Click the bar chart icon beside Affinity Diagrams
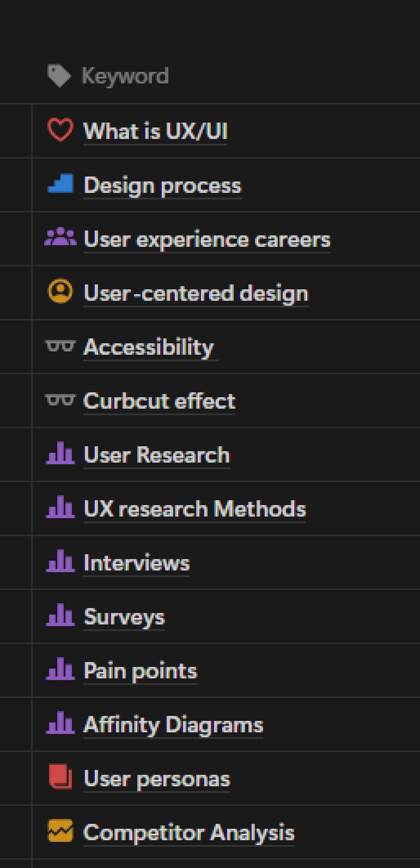 point(60,723)
